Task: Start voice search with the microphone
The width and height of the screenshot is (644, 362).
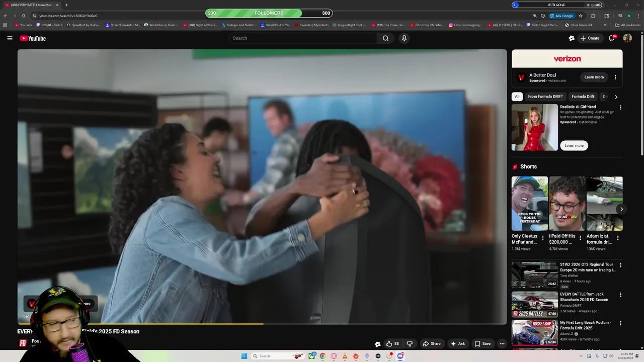Action: pos(404,38)
